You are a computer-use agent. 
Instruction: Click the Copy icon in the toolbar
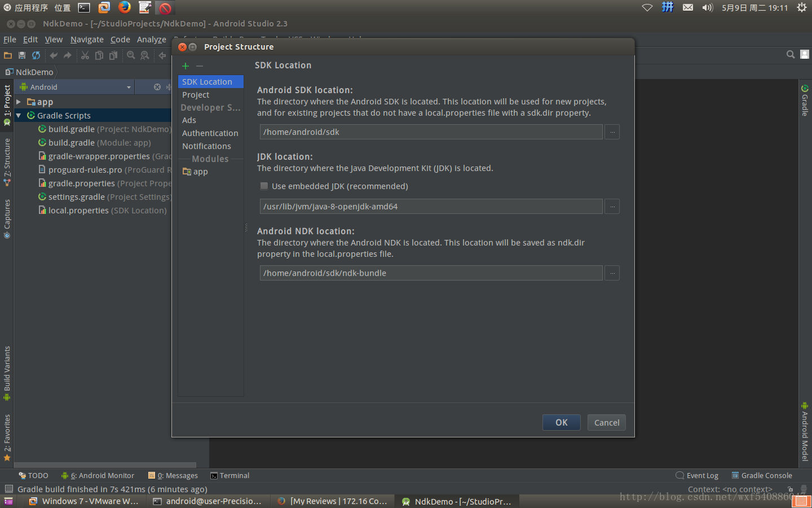click(99, 55)
